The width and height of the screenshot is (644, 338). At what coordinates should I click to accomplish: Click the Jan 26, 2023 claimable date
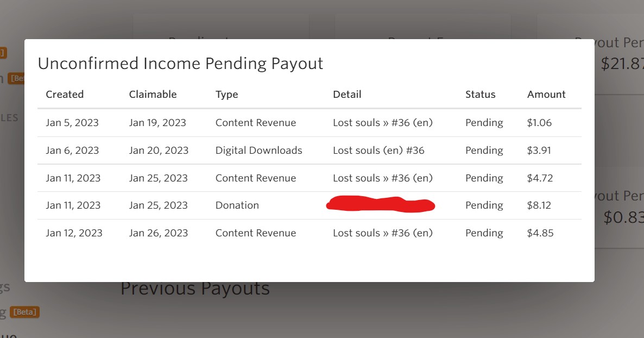click(x=159, y=233)
